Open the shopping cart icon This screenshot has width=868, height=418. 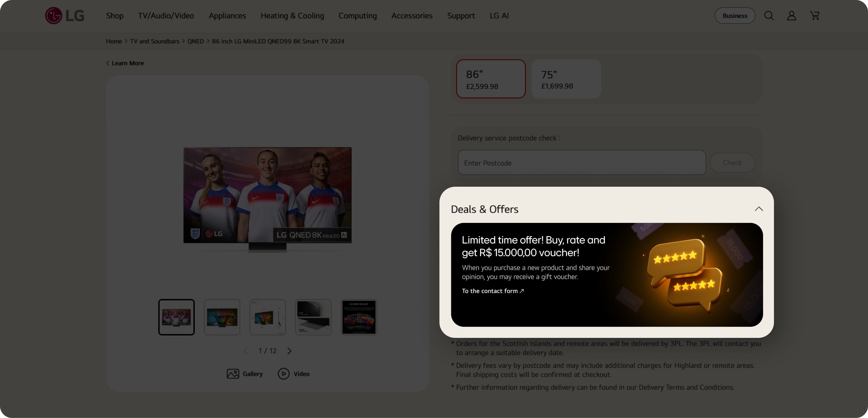[x=814, y=15]
